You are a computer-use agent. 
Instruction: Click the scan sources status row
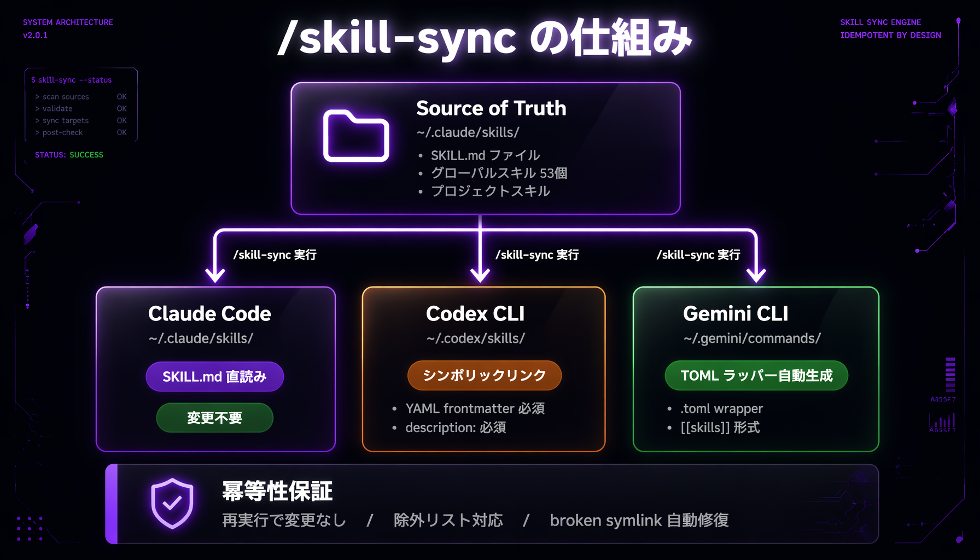pyautogui.click(x=81, y=97)
